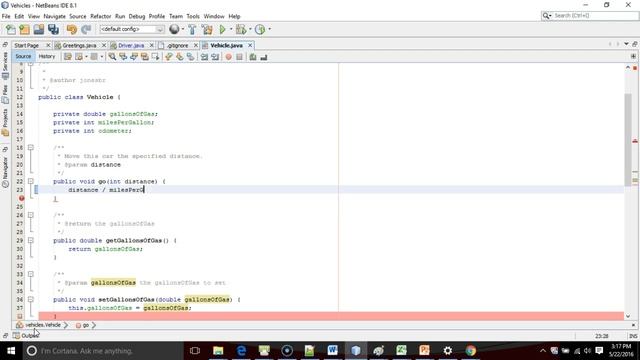Open the dropdown arrow beside the globe icon

182,29
